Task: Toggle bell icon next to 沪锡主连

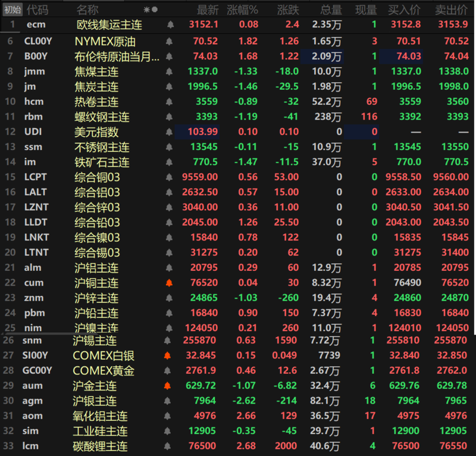Action: click(x=167, y=341)
